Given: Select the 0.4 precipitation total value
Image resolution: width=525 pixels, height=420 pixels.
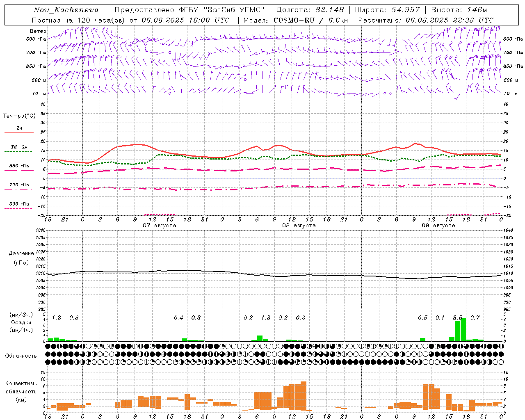Looking at the screenshot, I should pyautogui.click(x=178, y=318).
